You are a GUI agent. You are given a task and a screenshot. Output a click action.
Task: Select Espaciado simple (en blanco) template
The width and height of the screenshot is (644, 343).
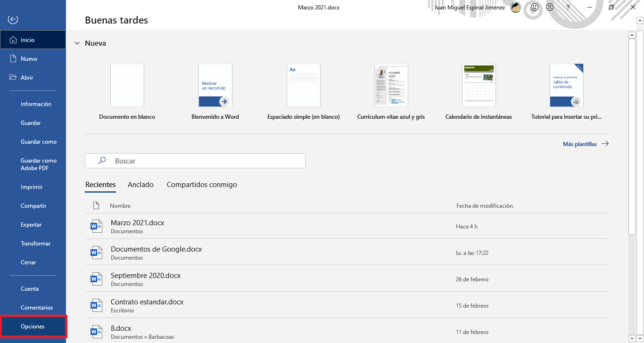click(x=303, y=92)
